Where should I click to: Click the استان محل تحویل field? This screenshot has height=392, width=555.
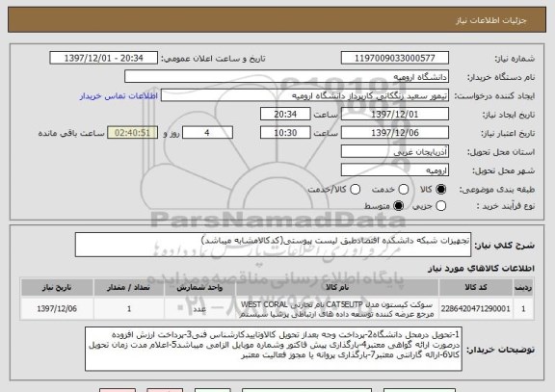coord(395,152)
